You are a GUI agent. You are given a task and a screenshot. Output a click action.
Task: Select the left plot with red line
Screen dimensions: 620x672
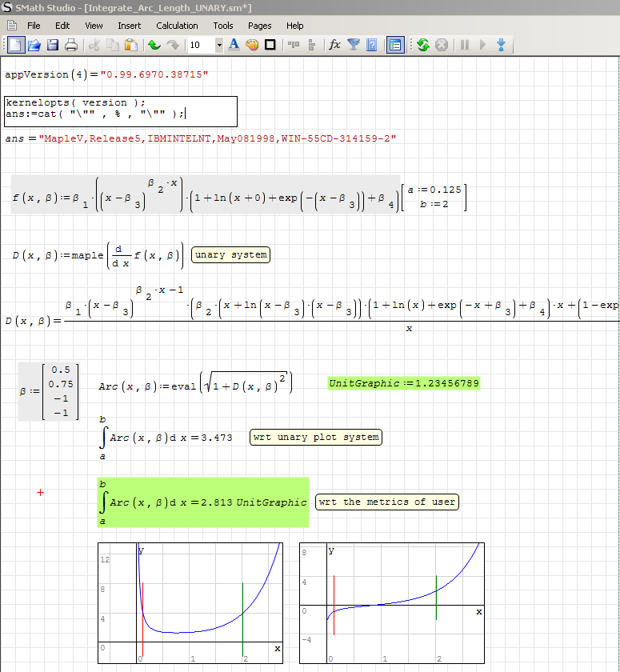pyautogui.click(x=190, y=603)
